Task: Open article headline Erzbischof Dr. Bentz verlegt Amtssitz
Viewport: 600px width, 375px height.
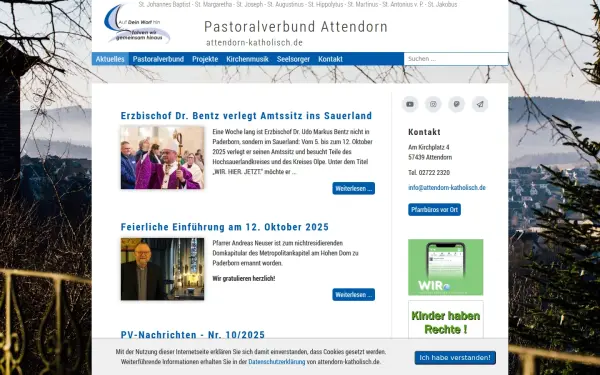Action: pyautogui.click(x=246, y=116)
